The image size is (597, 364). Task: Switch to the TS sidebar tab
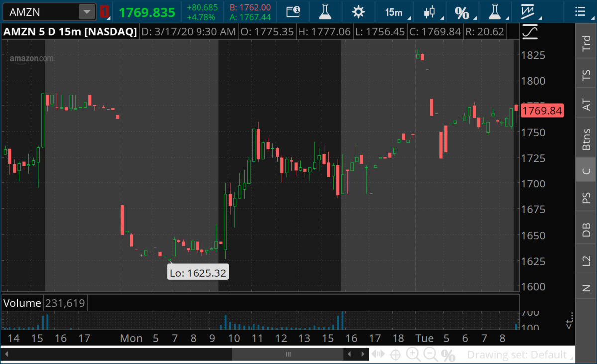pos(586,76)
